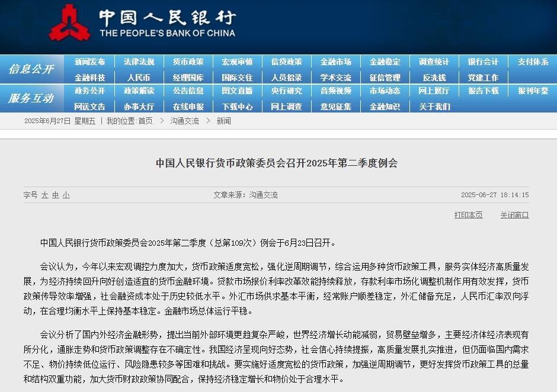
Task: Open 关于我们 page
Action: tap(434, 107)
